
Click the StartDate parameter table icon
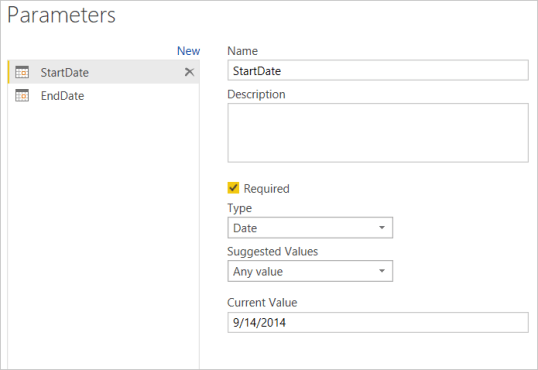22,72
